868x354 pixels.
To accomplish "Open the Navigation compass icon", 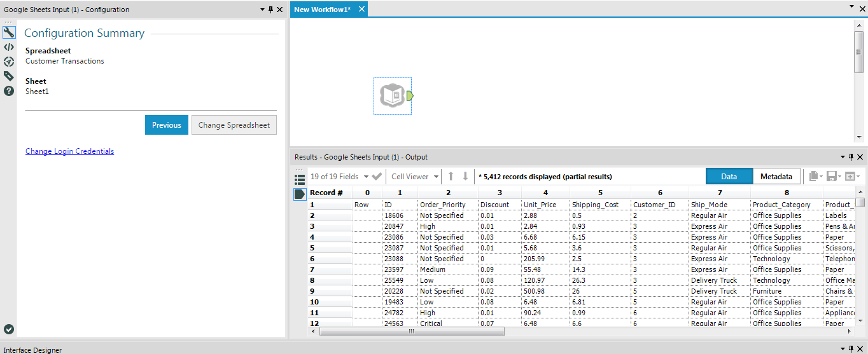I will [x=9, y=62].
